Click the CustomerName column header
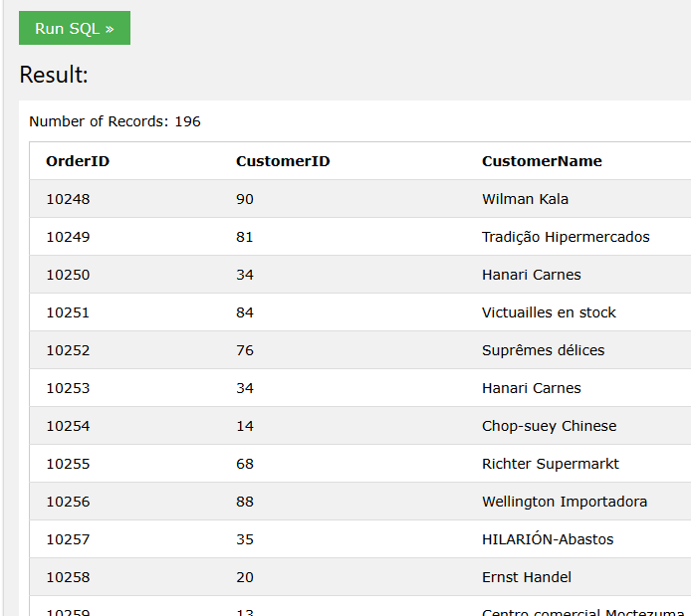Screen dimensions: 691x616 [x=542, y=161]
